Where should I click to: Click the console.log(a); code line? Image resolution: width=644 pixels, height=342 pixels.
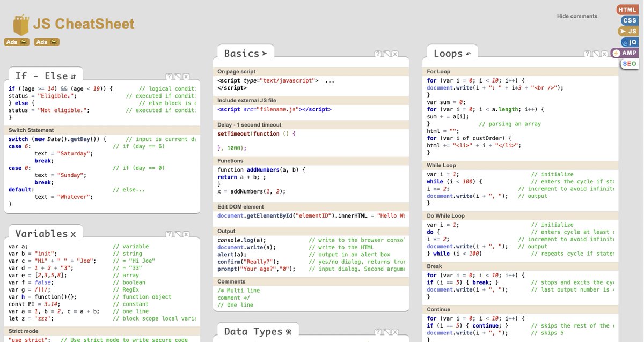(x=241, y=240)
